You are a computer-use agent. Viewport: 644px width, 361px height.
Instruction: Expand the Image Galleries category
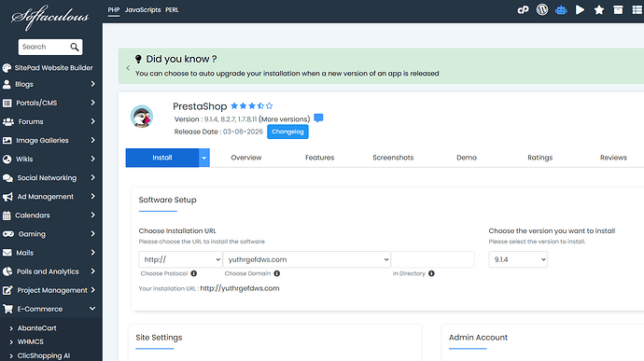point(49,141)
